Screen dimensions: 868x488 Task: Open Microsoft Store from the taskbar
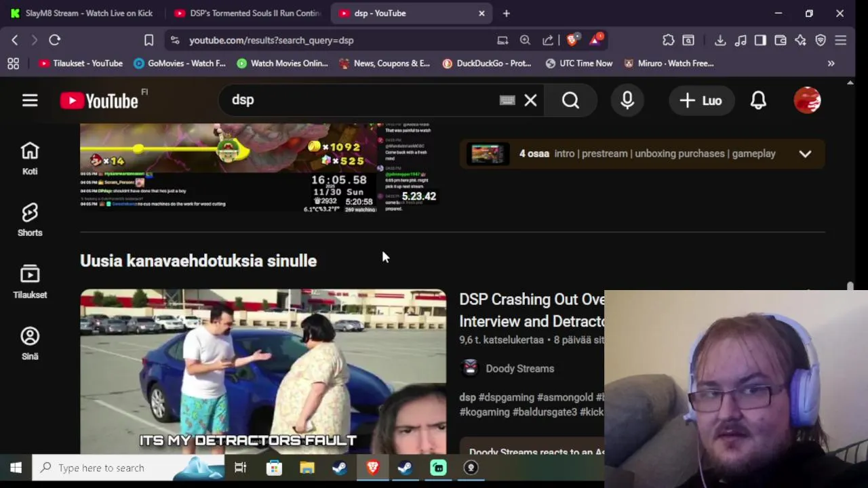point(274,468)
